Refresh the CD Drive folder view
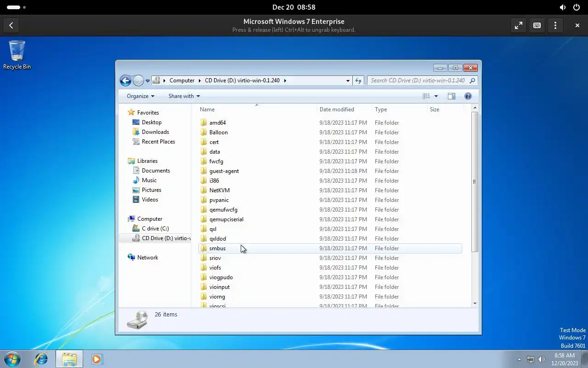Viewport: 588px width, 368px height. 358,80
